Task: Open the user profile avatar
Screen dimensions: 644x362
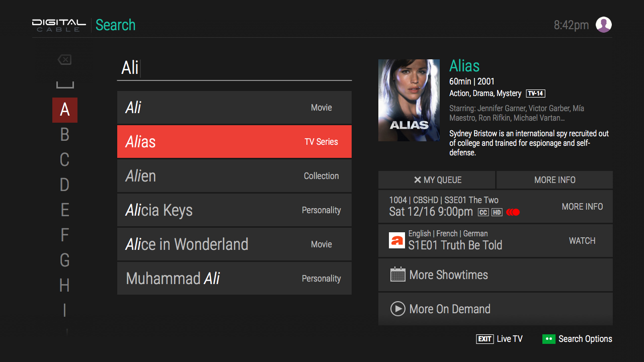Action: tap(603, 25)
